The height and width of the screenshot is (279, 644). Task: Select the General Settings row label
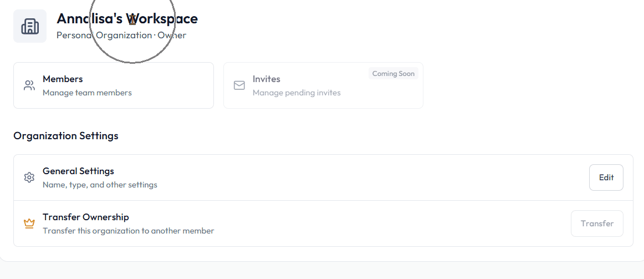[78, 171]
